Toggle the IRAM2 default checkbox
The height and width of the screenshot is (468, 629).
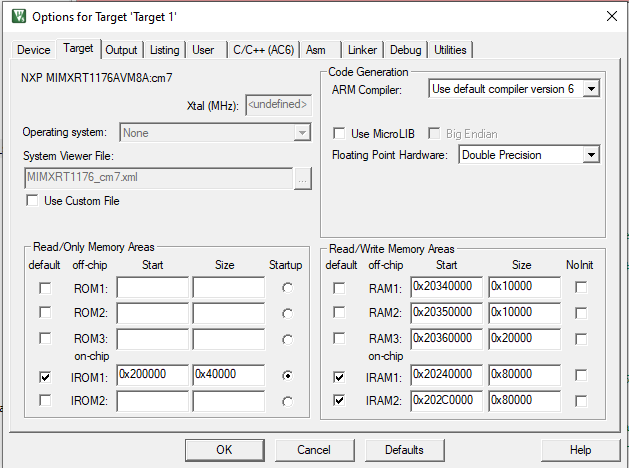pyautogui.click(x=340, y=401)
